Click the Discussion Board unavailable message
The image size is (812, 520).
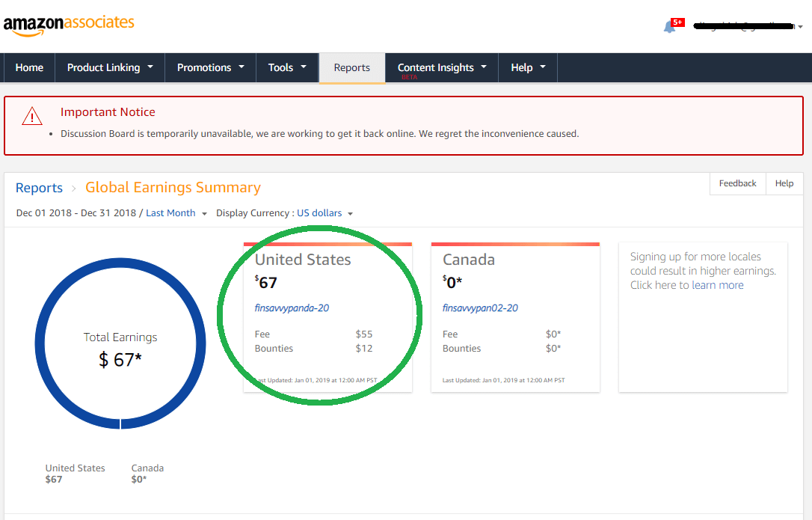(x=319, y=134)
